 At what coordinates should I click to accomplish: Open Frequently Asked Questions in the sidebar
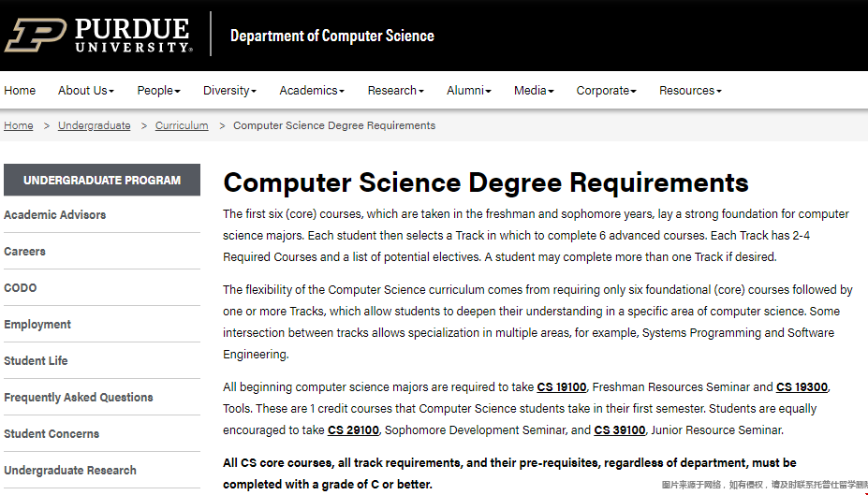tap(78, 397)
